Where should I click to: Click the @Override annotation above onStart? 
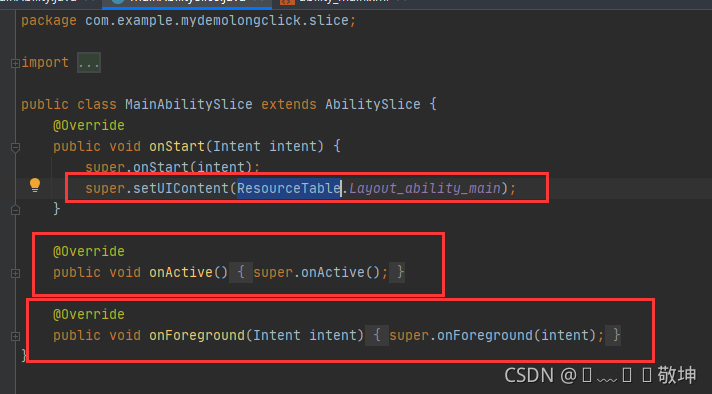coord(89,125)
